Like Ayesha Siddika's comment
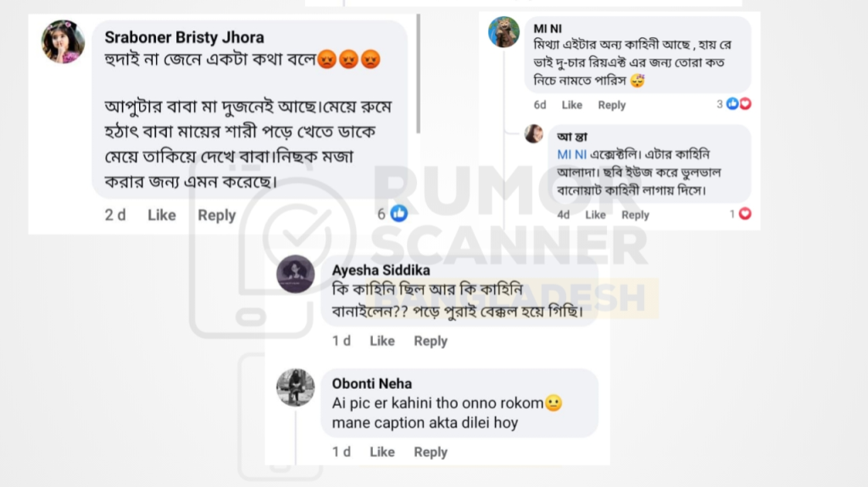The width and height of the screenshot is (868, 487). (x=382, y=340)
